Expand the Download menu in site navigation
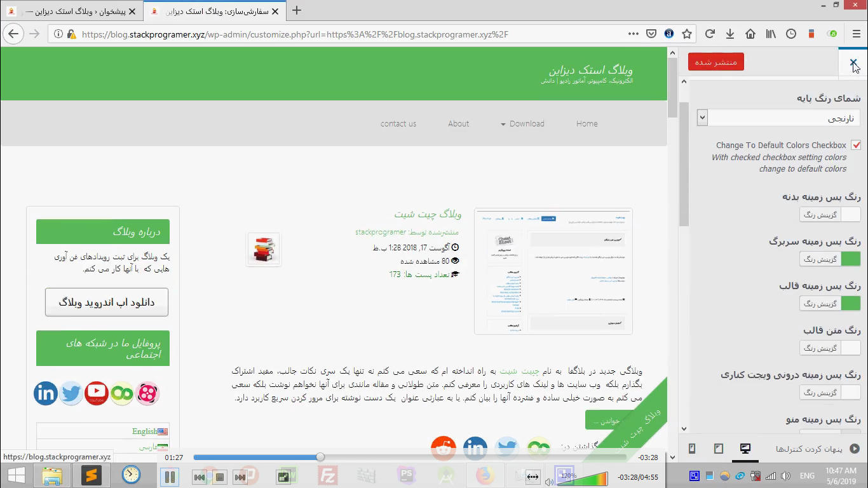This screenshot has height=488, width=868. coord(522,124)
